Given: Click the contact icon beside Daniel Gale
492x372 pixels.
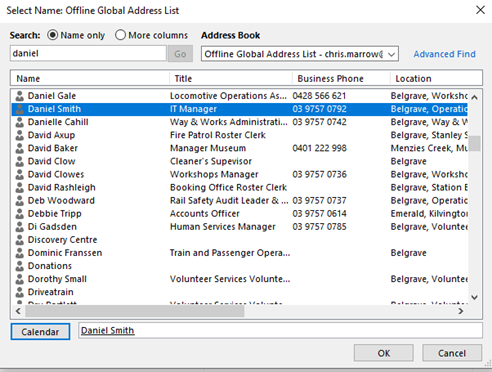Looking at the screenshot, I should point(20,96).
